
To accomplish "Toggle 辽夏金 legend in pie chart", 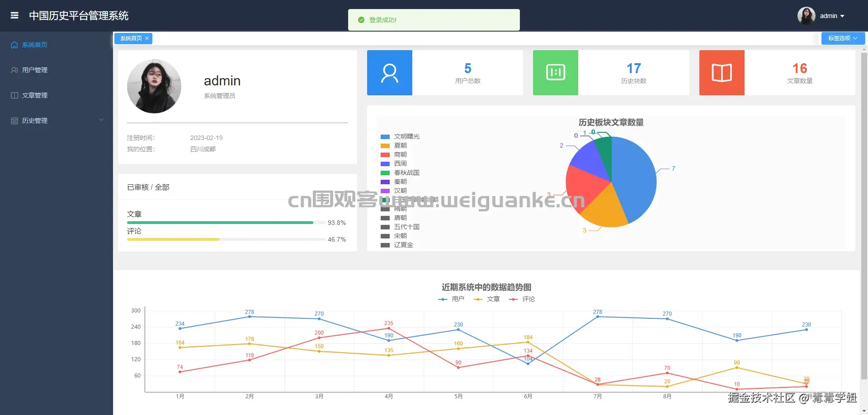I will tap(397, 245).
